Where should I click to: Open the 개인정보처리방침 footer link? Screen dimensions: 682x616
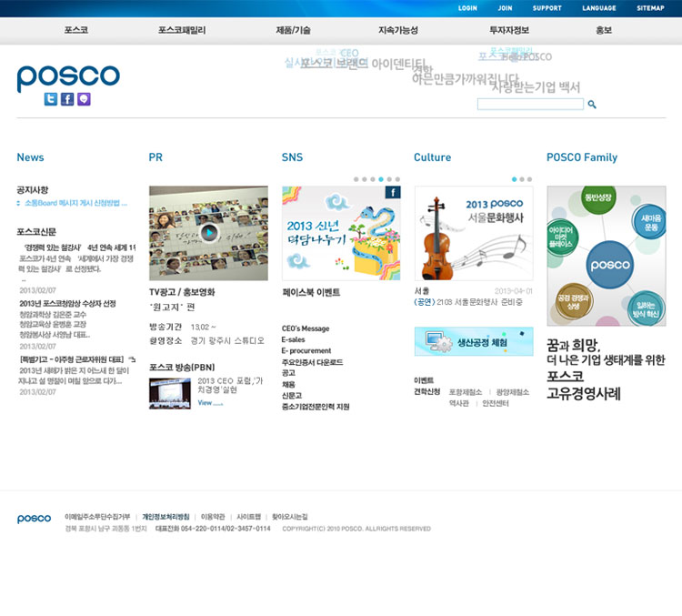tap(165, 517)
